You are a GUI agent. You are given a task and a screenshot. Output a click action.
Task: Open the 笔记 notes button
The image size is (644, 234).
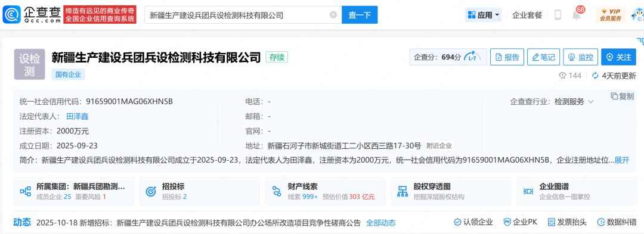click(x=543, y=57)
